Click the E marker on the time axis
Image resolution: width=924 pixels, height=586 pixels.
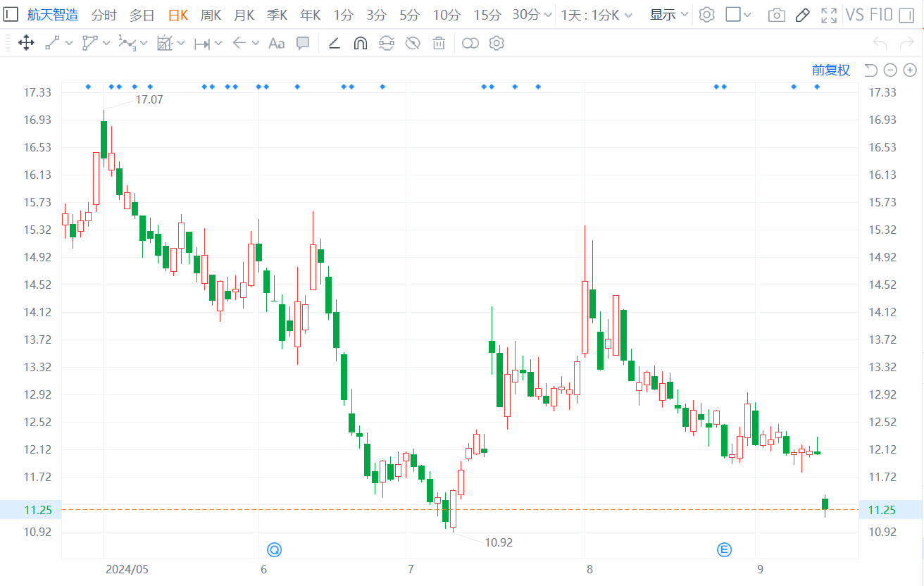pyautogui.click(x=724, y=549)
